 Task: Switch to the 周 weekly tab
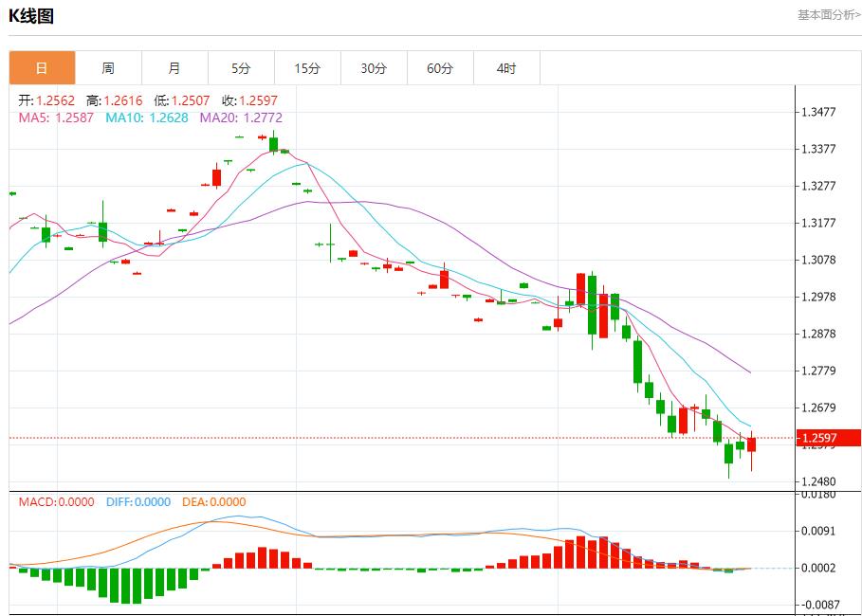point(108,68)
